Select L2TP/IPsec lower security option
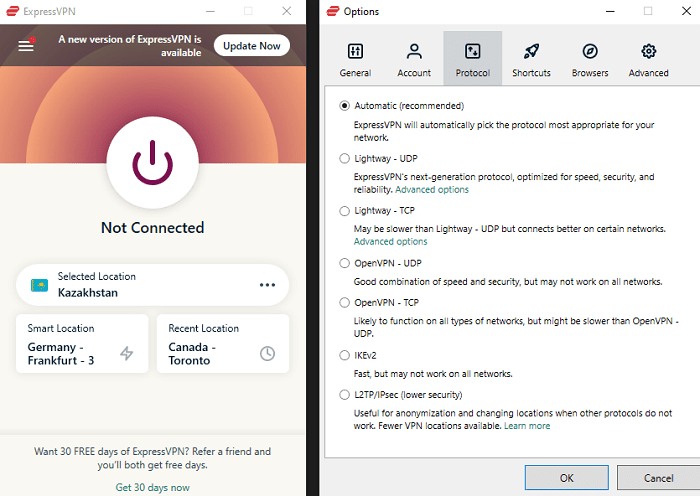700x496 pixels. tap(345, 395)
